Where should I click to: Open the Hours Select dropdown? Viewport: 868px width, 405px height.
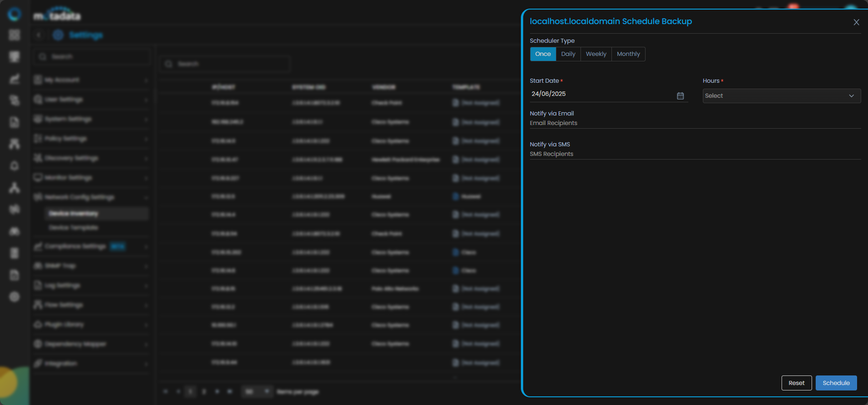click(x=781, y=96)
